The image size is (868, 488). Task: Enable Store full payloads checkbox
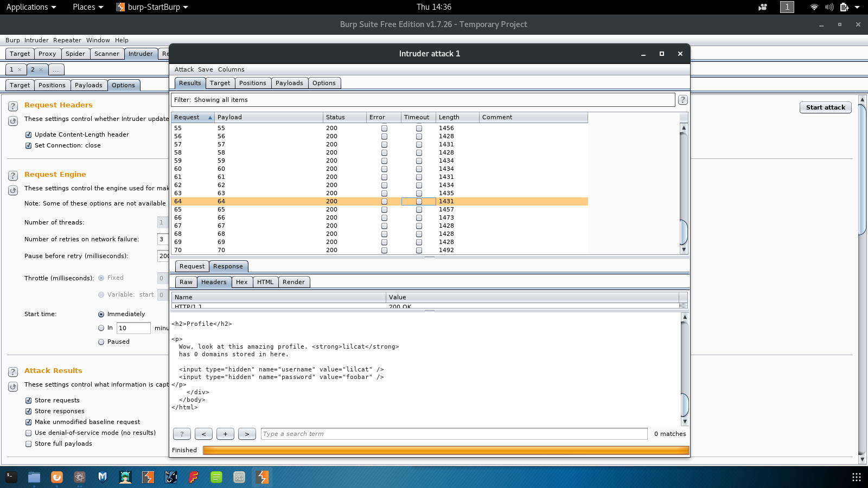pyautogui.click(x=29, y=444)
